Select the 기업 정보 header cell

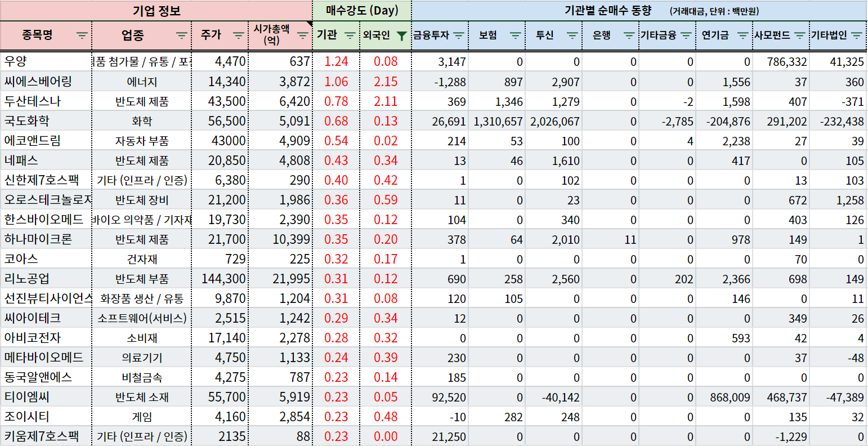click(156, 11)
